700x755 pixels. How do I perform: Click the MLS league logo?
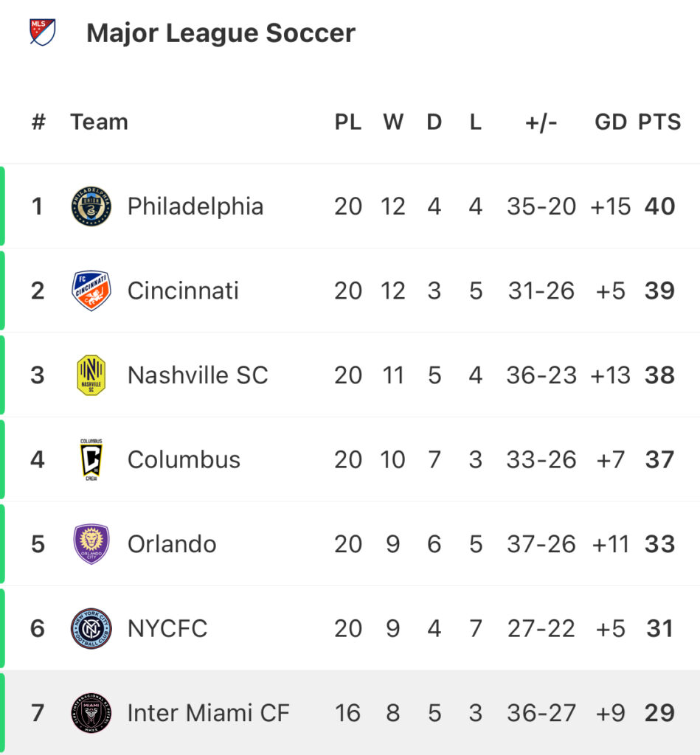42,32
